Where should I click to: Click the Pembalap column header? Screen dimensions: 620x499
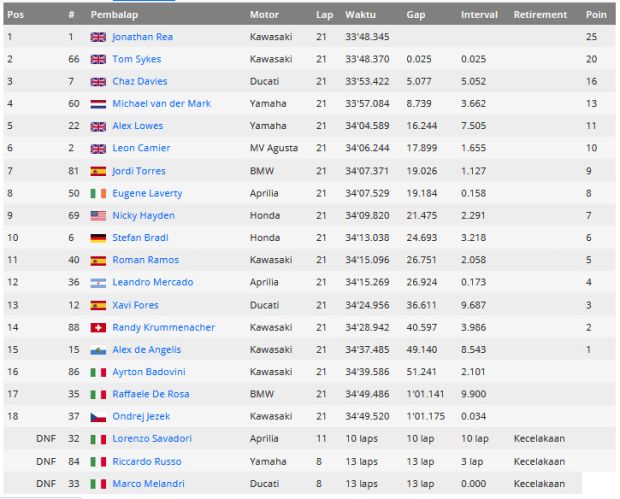click(114, 15)
